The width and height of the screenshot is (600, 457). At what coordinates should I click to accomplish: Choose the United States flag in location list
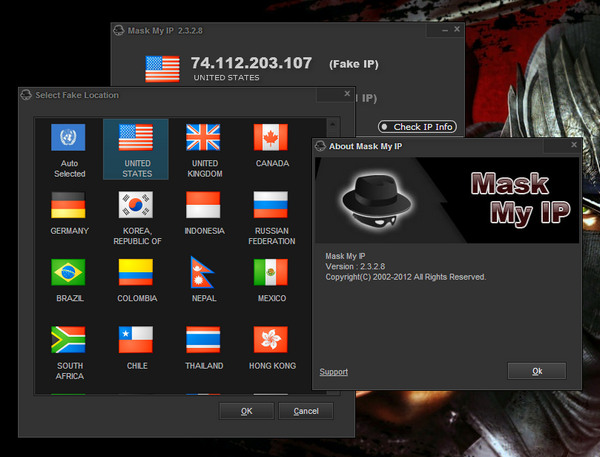coord(135,137)
